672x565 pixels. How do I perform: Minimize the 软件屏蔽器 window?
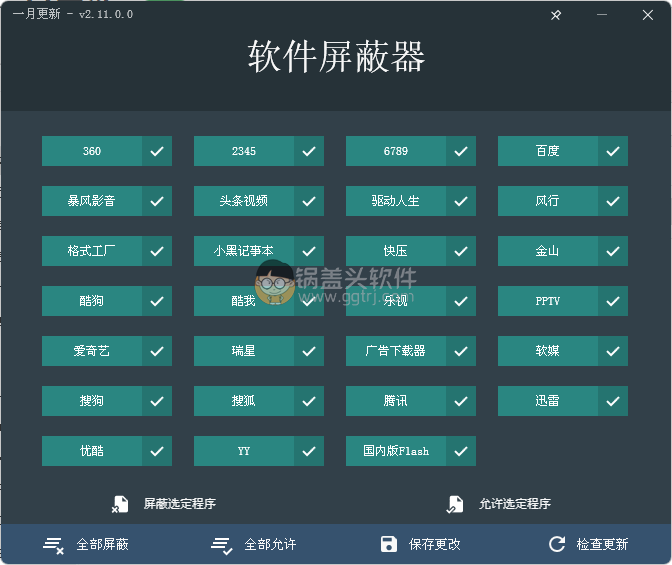602,15
